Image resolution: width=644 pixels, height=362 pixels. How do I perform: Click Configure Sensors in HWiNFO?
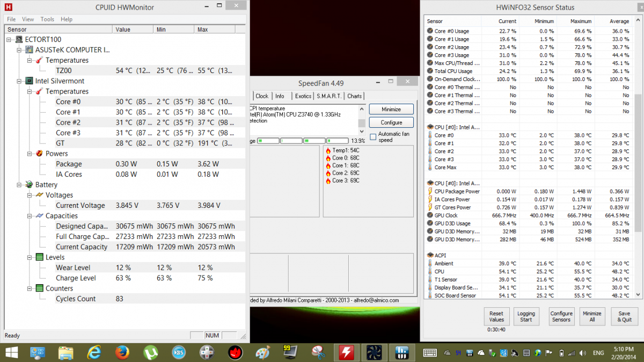[x=561, y=317]
